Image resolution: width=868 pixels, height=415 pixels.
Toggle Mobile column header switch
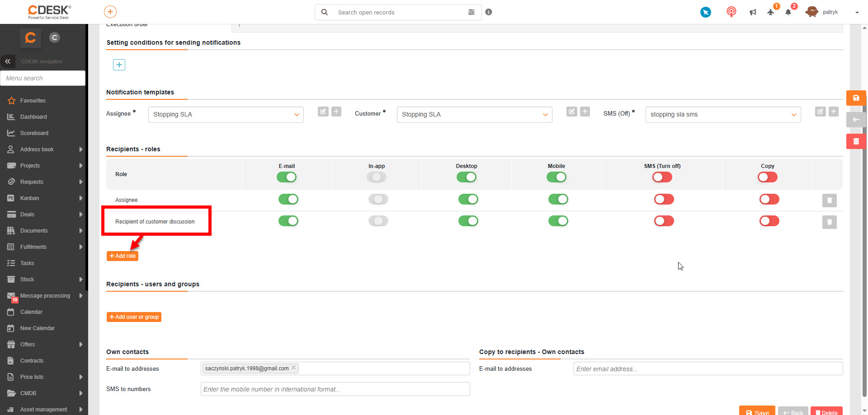557,177
